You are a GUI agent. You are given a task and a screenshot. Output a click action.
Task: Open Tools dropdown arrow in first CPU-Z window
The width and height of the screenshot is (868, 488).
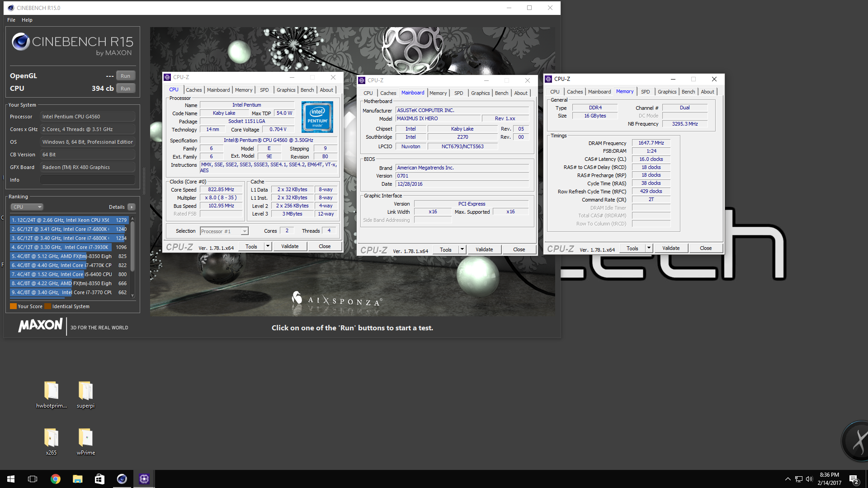click(268, 246)
